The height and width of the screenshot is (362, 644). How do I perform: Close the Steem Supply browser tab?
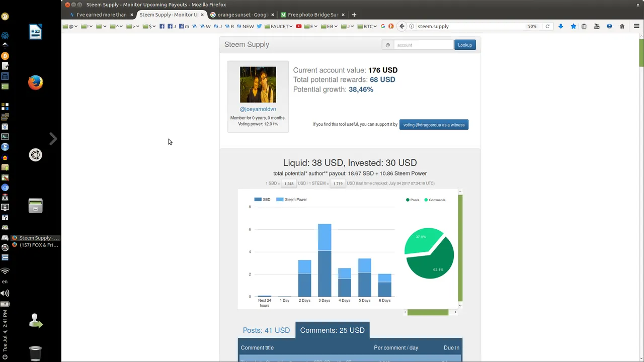click(x=202, y=15)
